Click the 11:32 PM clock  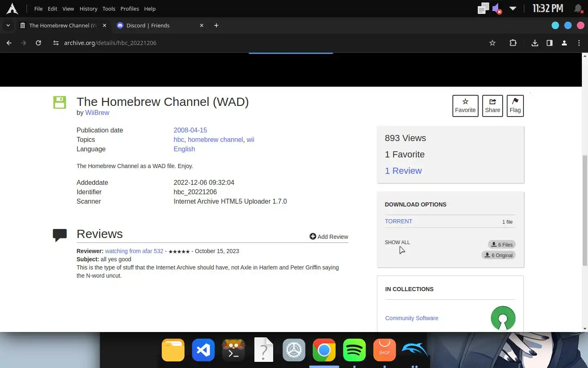(x=548, y=9)
